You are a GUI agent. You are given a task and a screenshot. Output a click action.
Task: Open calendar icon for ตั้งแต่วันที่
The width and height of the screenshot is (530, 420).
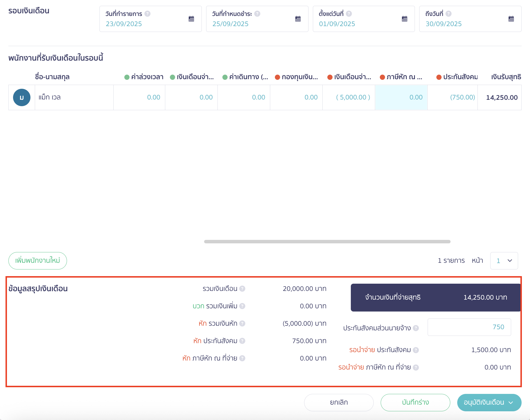[404, 19]
